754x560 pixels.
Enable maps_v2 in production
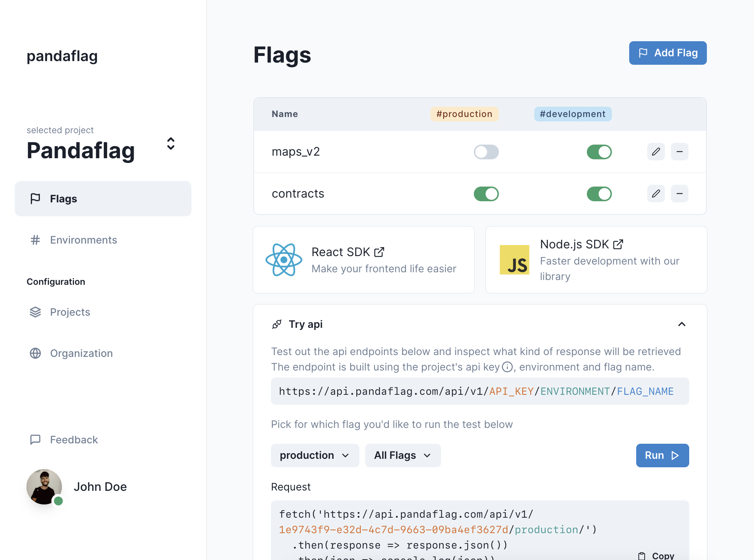point(486,152)
